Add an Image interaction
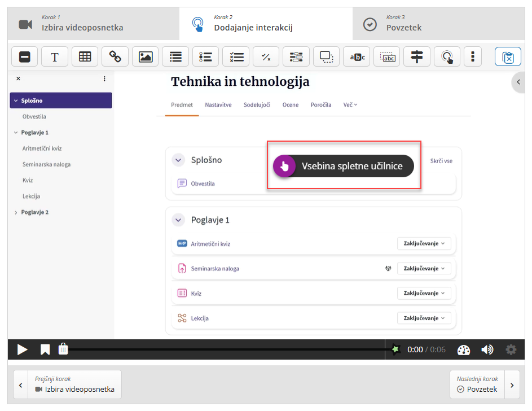 point(146,56)
